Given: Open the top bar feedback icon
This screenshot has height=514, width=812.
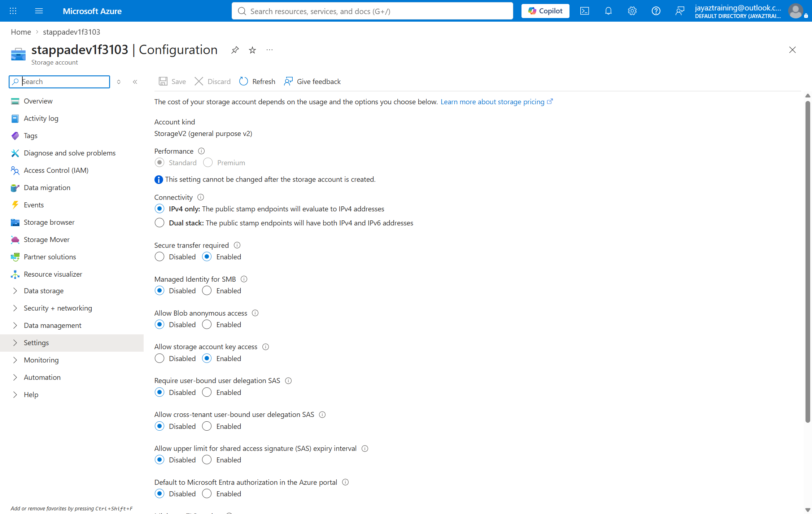Looking at the screenshot, I should point(680,11).
